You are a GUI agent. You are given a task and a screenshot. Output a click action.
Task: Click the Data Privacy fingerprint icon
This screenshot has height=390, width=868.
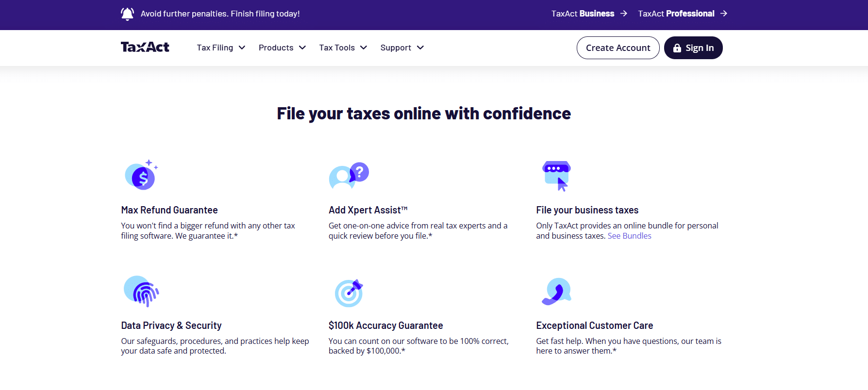tap(141, 291)
